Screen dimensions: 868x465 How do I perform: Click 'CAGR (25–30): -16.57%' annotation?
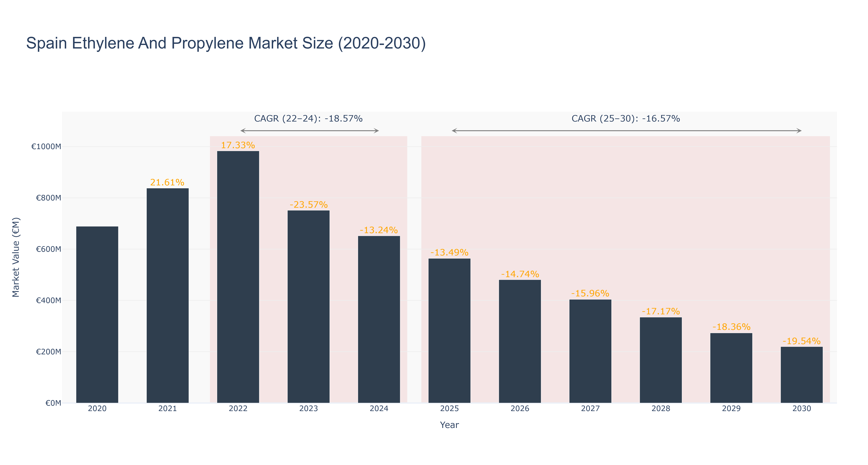[626, 119]
